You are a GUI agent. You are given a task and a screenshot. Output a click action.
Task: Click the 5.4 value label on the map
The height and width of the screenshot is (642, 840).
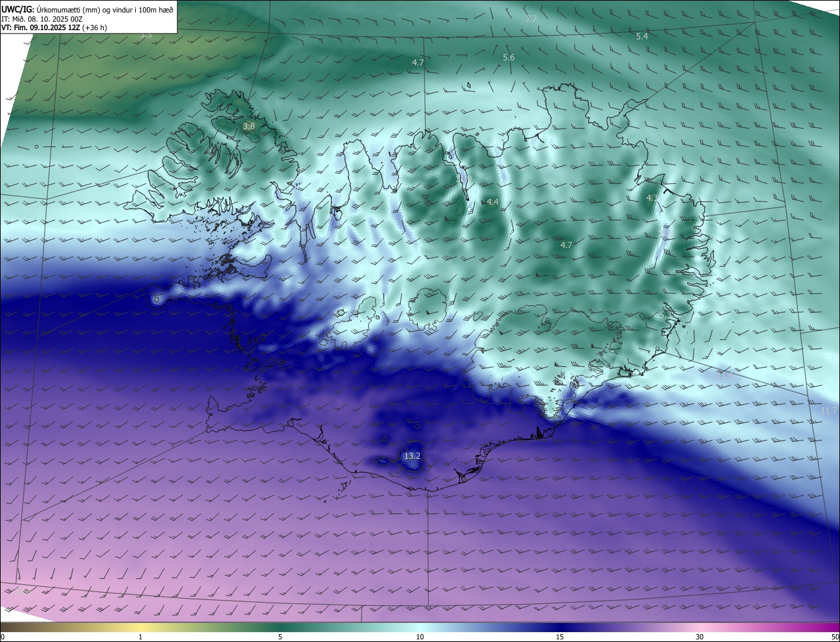[x=642, y=37]
